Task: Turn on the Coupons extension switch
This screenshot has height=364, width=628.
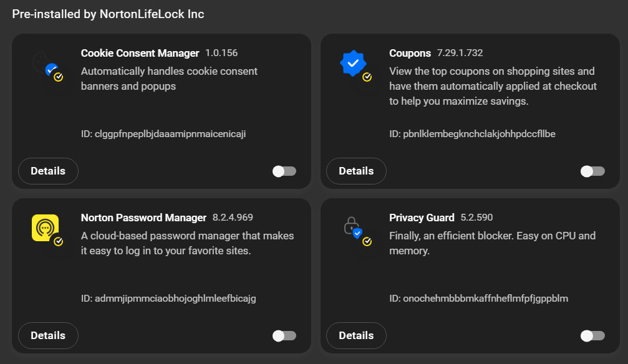Action: click(x=592, y=171)
